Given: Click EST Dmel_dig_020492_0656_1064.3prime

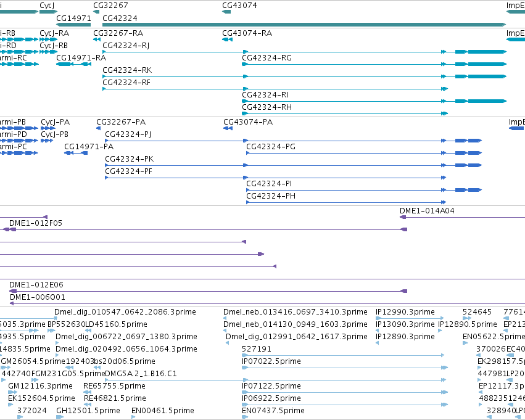Looking at the screenshot, I should click(126, 350).
